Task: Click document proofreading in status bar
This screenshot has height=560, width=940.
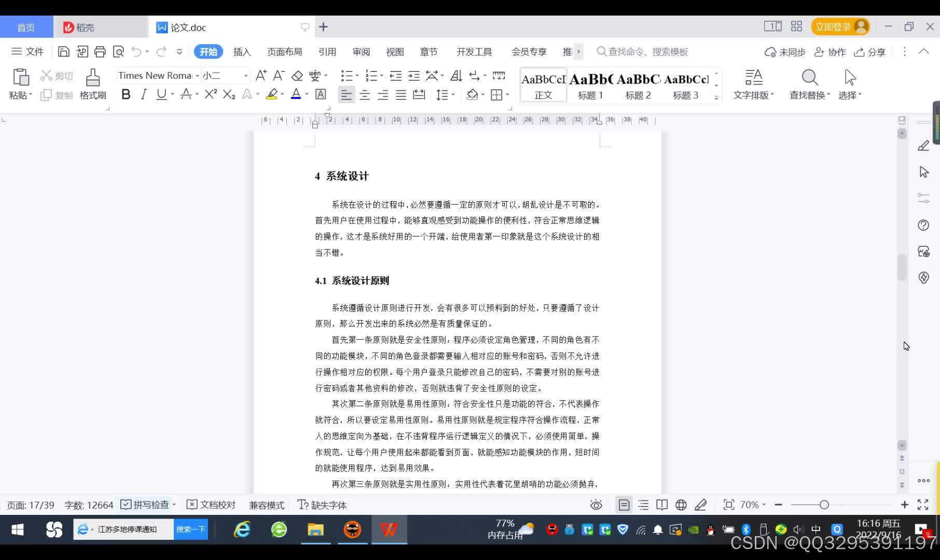Action: pos(211,505)
